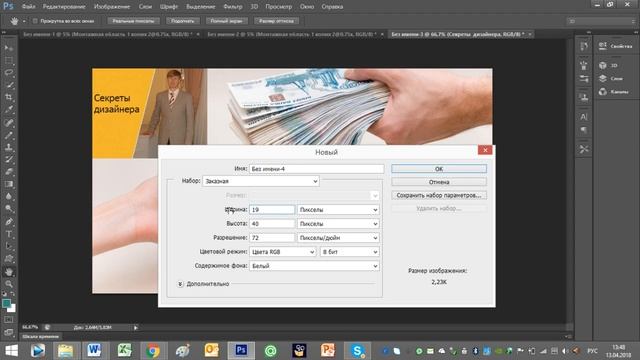The height and width of the screenshot is (360, 640).
Task: Open the Channels (Каналы) panel icon
Action: click(603, 91)
